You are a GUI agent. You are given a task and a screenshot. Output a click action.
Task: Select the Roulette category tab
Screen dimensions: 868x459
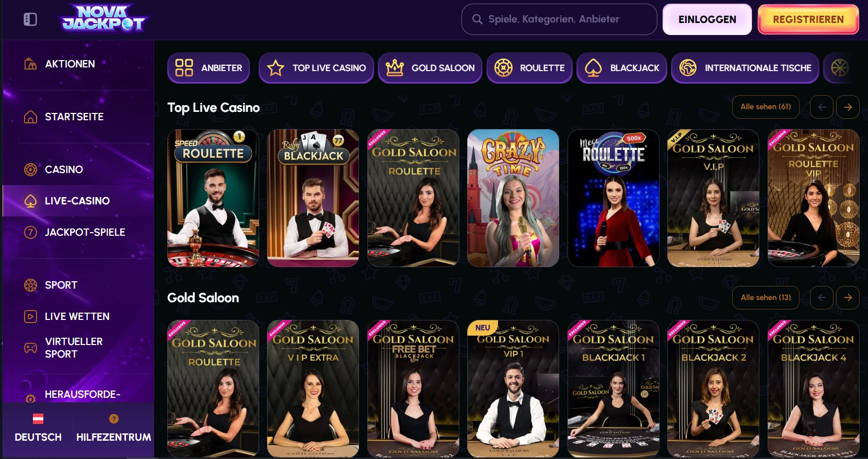point(529,68)
